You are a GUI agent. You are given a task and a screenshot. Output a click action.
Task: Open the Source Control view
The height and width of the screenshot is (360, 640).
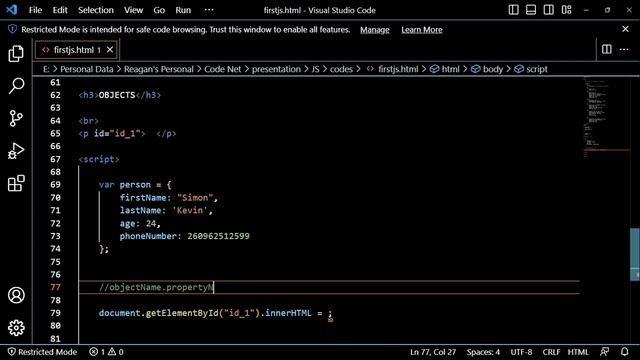[16, 118]
